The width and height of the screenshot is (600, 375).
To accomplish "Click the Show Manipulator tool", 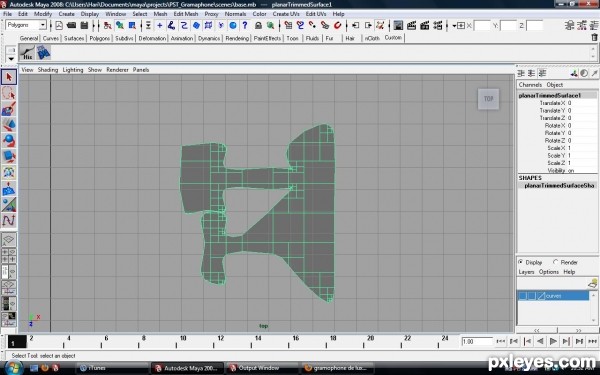I will pyautogui.click(x=9, y=204).
